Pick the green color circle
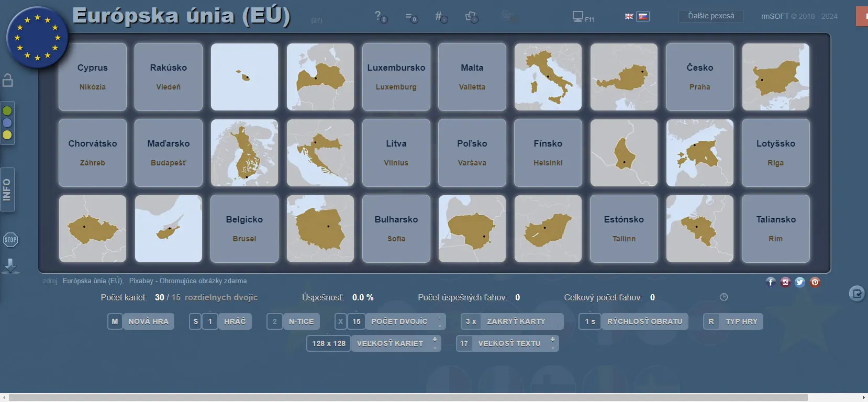Viewport: 868px width, 402px height. [7, 111]
